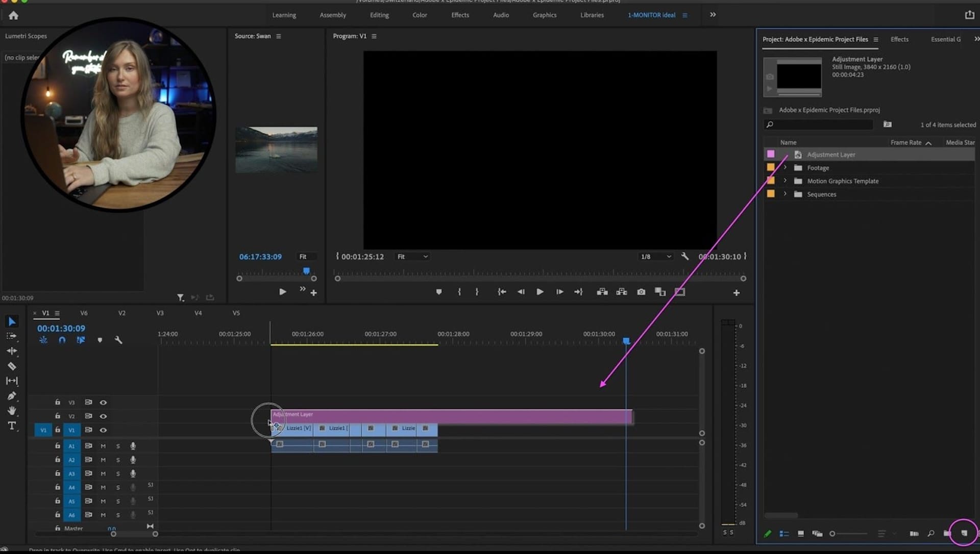Toggle V2 track visibility eye icon
Screen dimensions: 980x554
point(103,415)
